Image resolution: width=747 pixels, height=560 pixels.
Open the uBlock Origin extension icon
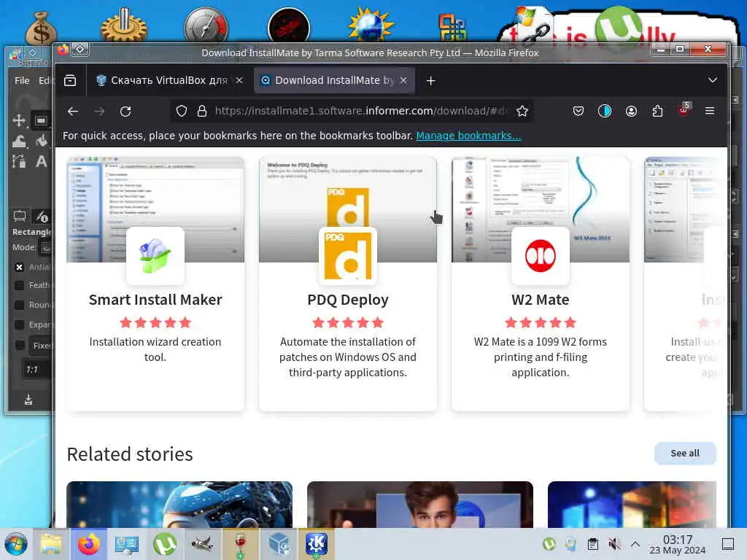click(x=684, y=110)
